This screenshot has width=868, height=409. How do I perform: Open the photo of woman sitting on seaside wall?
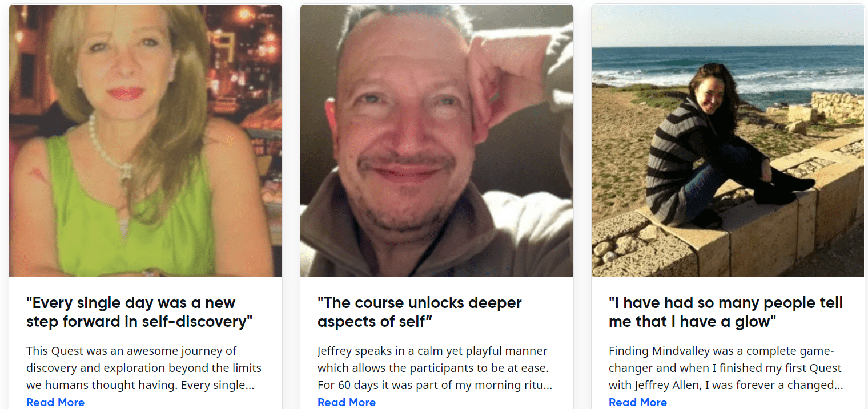click(x=728, y=141)
